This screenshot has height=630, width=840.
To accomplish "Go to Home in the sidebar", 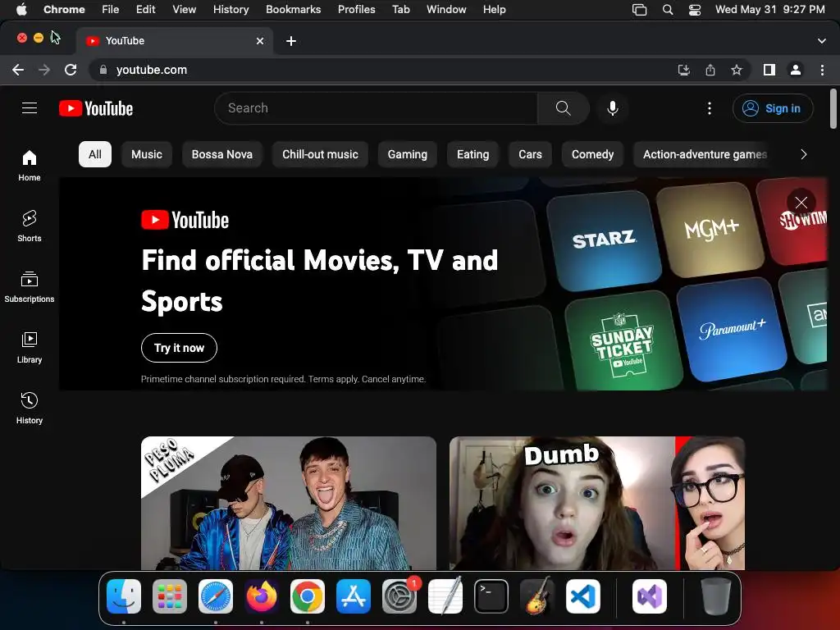I will tap(30, 166).
